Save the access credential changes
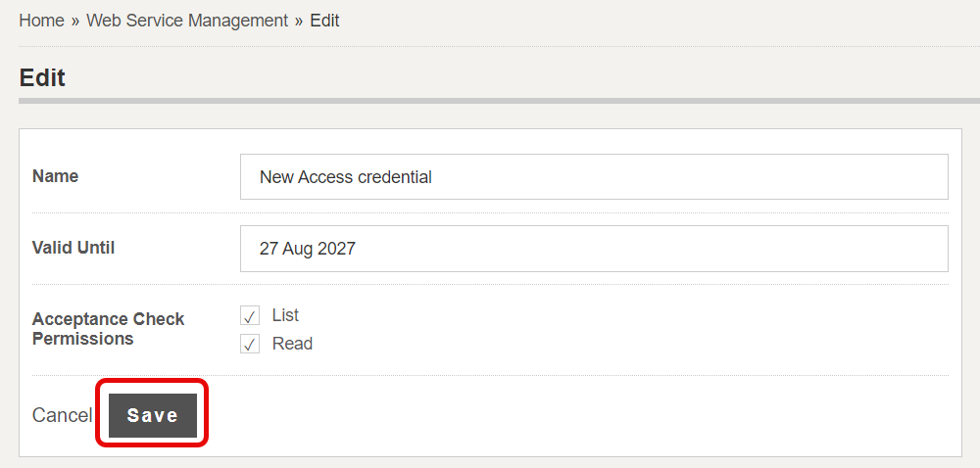The width and height of the screenshot is (980, 468). [153, 415]
